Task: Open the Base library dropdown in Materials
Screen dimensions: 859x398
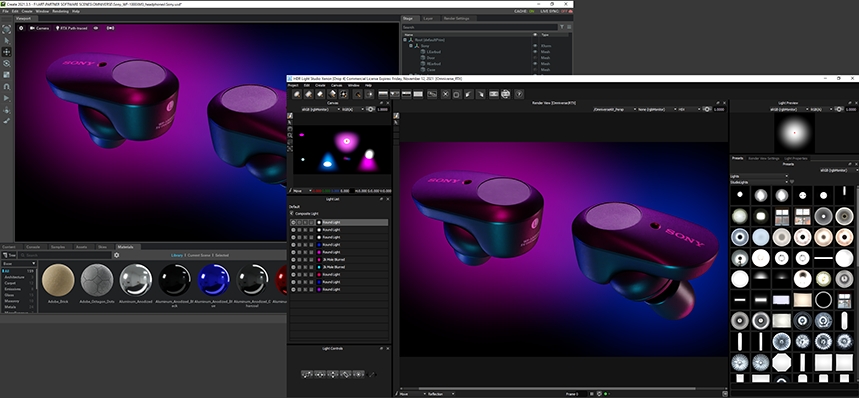Action: (19, 264)
